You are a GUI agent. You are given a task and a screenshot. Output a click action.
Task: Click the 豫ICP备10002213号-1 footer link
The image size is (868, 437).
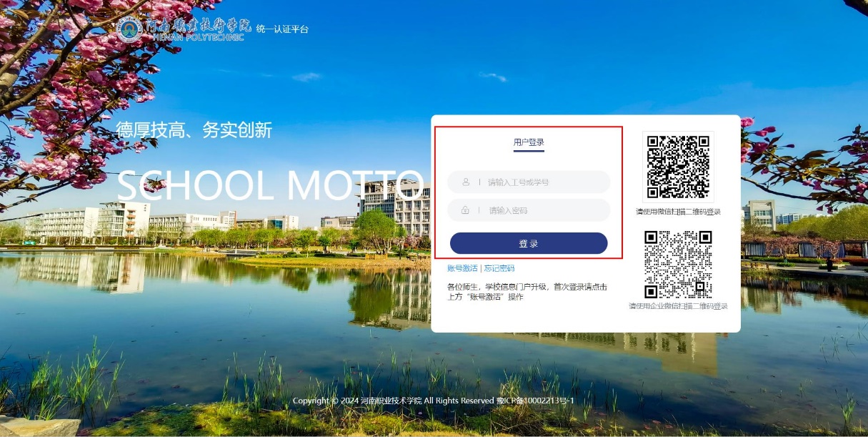536,401
